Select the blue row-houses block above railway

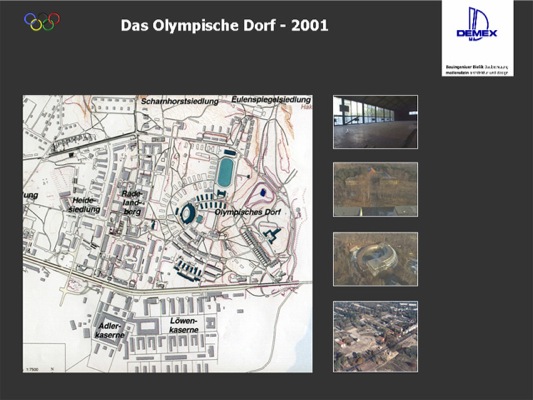188,270
